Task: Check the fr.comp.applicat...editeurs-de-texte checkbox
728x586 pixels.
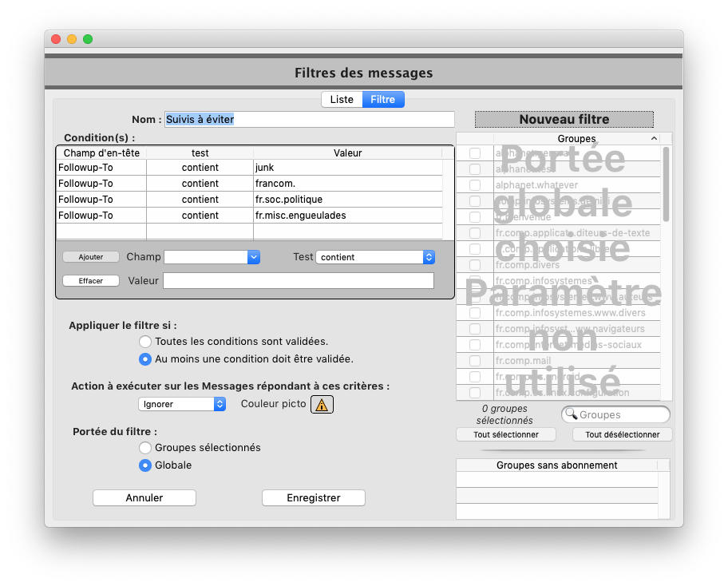Action: click(x=474, y=232)
